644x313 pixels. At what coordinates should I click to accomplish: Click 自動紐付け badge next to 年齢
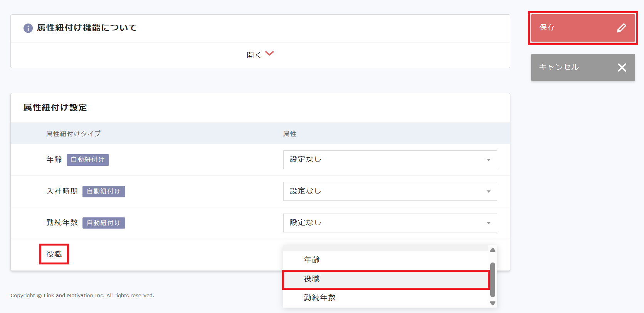(87, 160)
